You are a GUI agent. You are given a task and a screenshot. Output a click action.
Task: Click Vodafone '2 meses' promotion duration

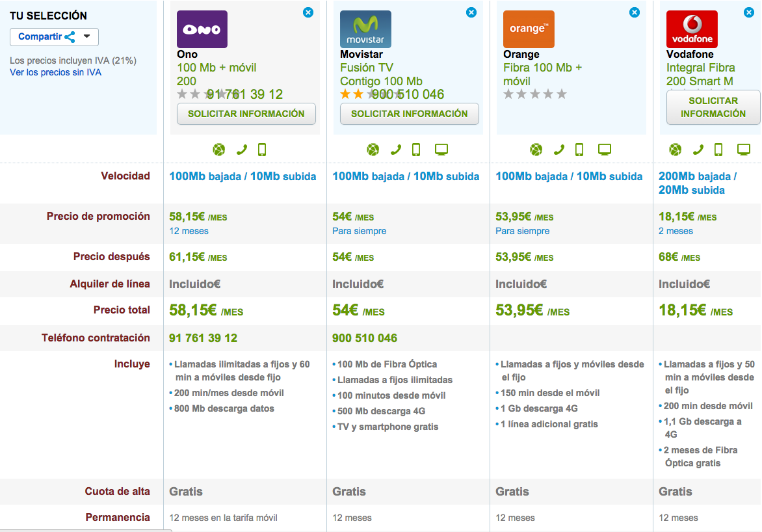click(x=676, y=231)
